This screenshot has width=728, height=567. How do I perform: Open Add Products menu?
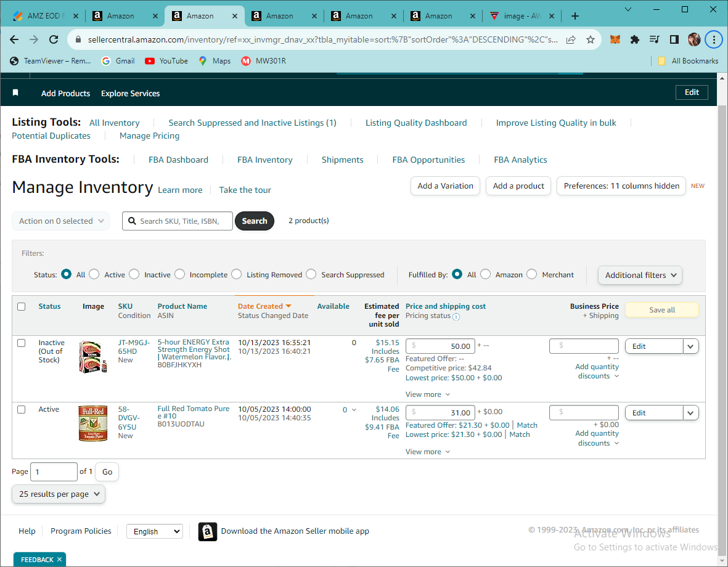click(x=65, y=93)
